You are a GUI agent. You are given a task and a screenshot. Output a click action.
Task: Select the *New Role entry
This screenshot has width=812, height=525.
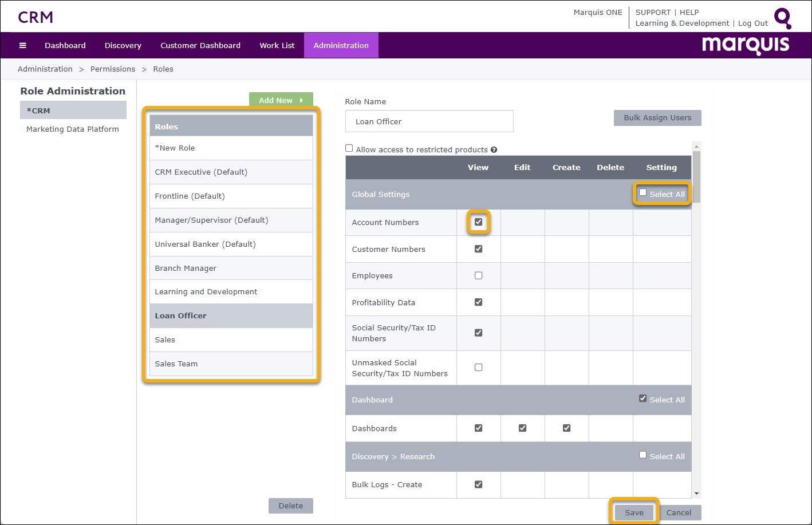click(231, 148)
